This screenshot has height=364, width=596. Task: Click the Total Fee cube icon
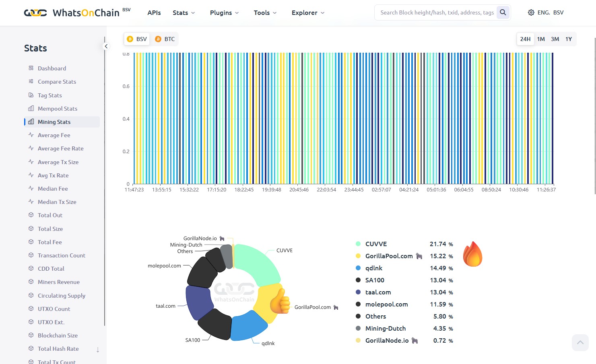tap(31, 242)
